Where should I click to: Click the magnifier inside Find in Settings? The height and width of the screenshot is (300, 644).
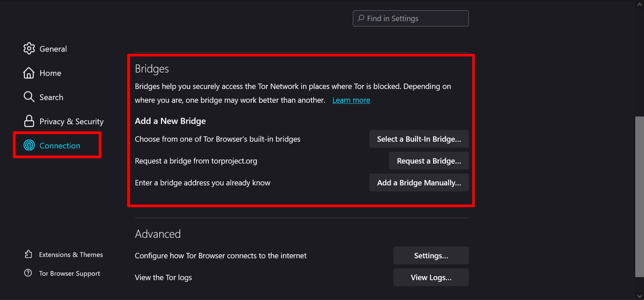[x=361, y=18]
